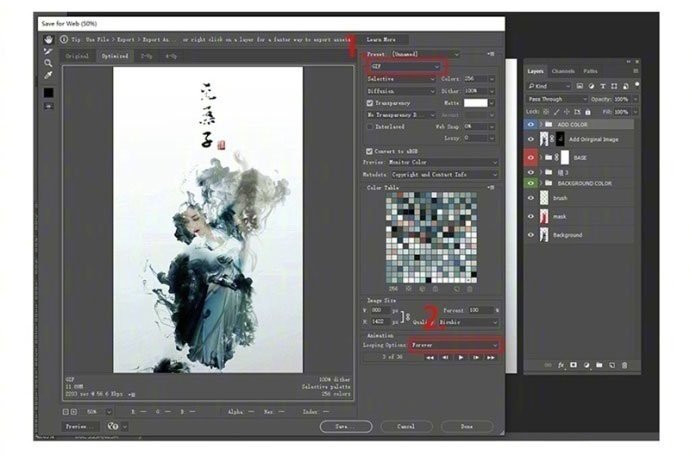Switch to the Original tab
The height and width of the screenshot is (456, 690).
click(x=77, y=56)
